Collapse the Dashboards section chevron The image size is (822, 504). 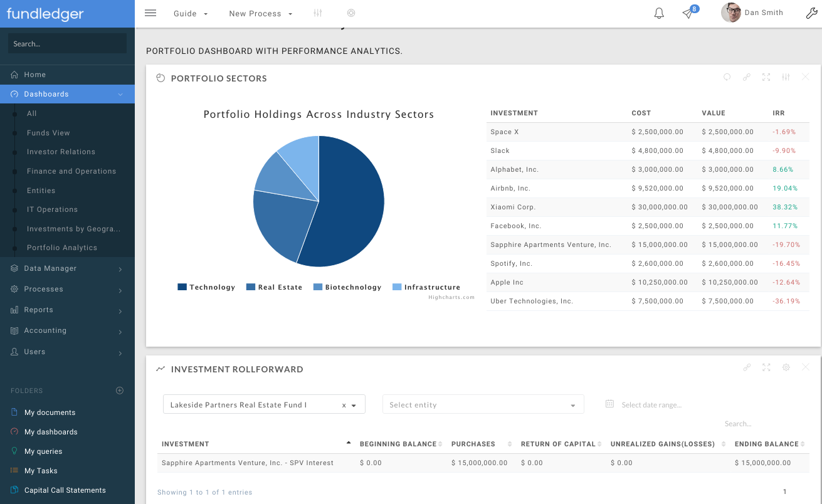coord(120,94)
